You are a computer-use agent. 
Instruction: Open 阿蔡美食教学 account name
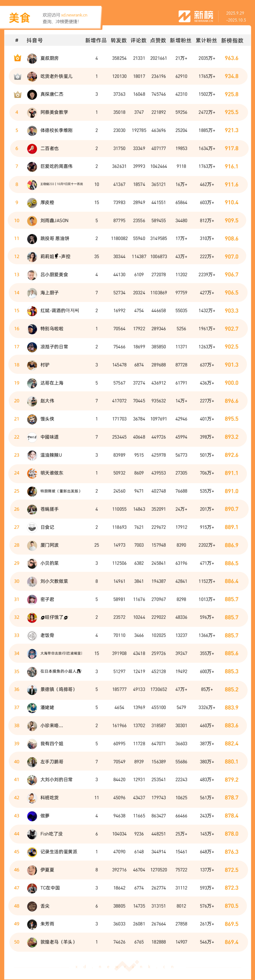[x=54, y=112]
